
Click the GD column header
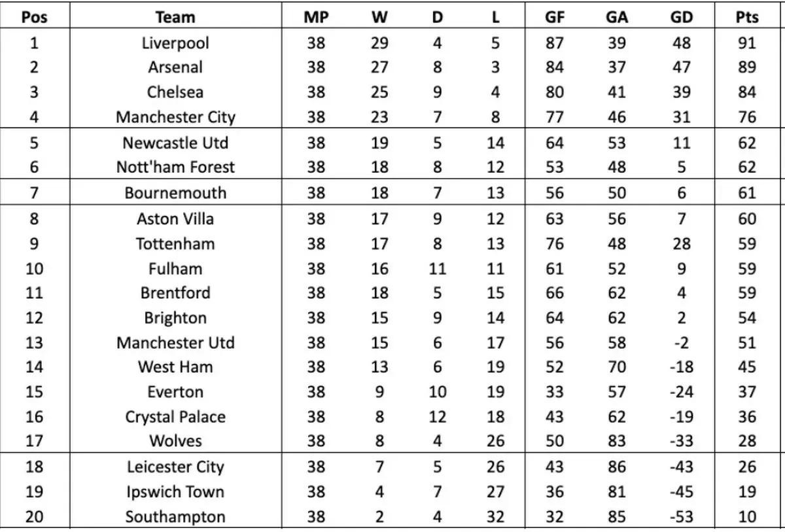pyautogui.click(x=682, y=17)
